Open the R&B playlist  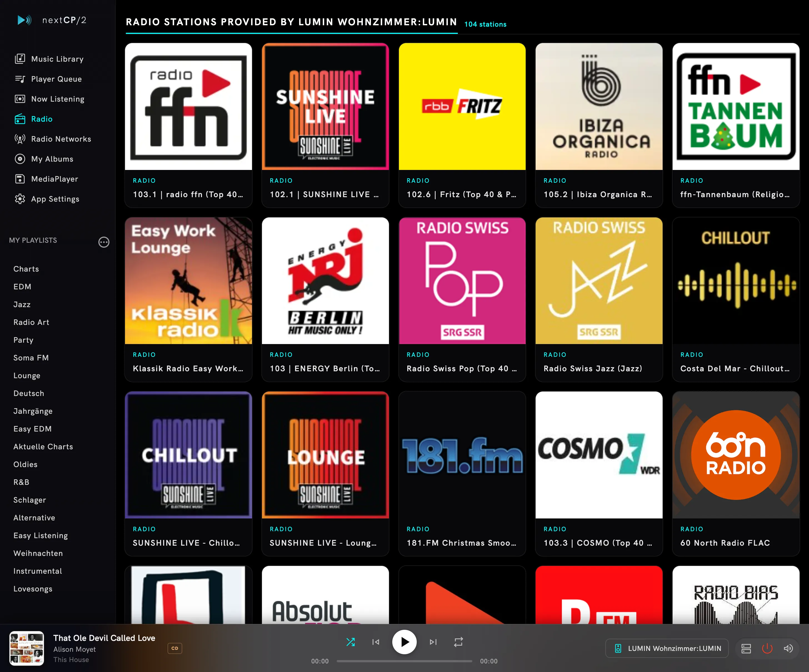21,482
